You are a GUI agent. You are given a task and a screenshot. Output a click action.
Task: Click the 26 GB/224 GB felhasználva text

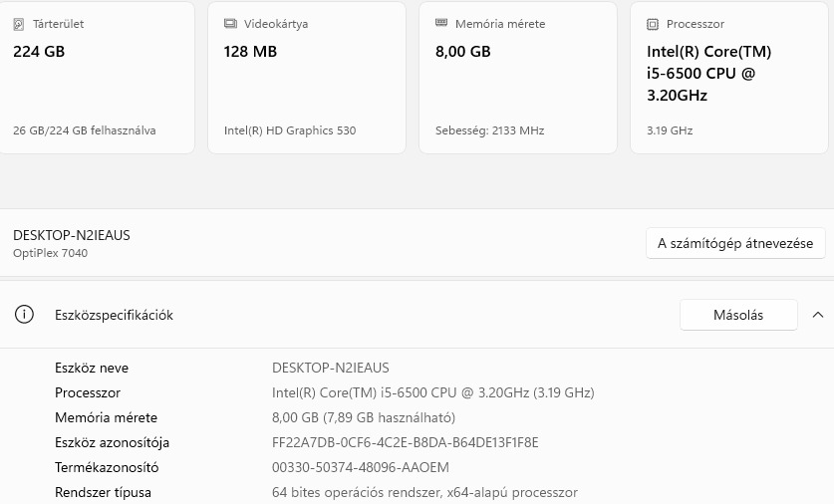85,130
